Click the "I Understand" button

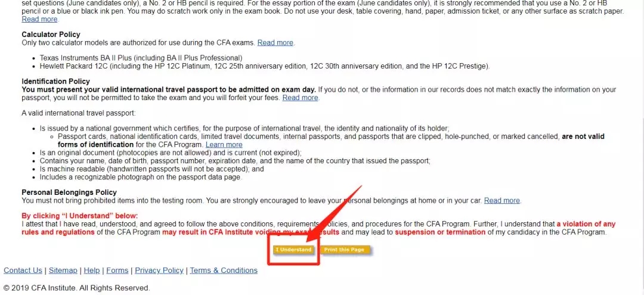(x=293, y=250)
